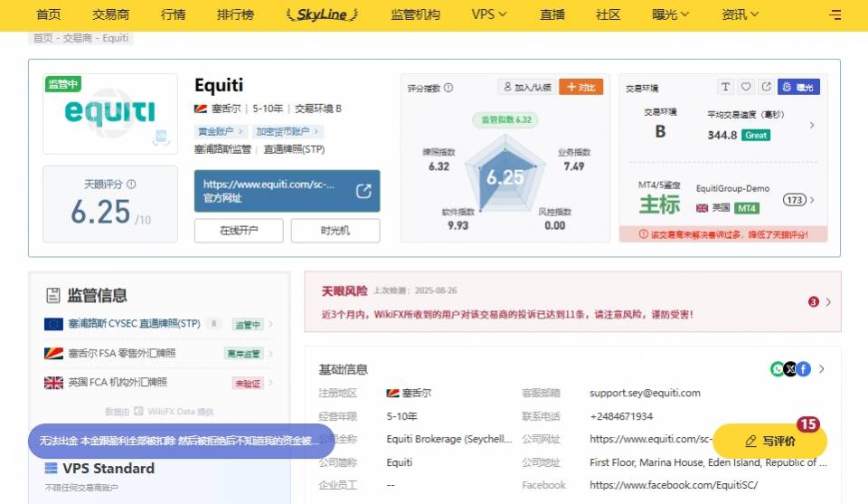The width and height of the screenshot is (868, 504).
Task: Expand the VPS dropdown menu
Action: pos(489,15)
